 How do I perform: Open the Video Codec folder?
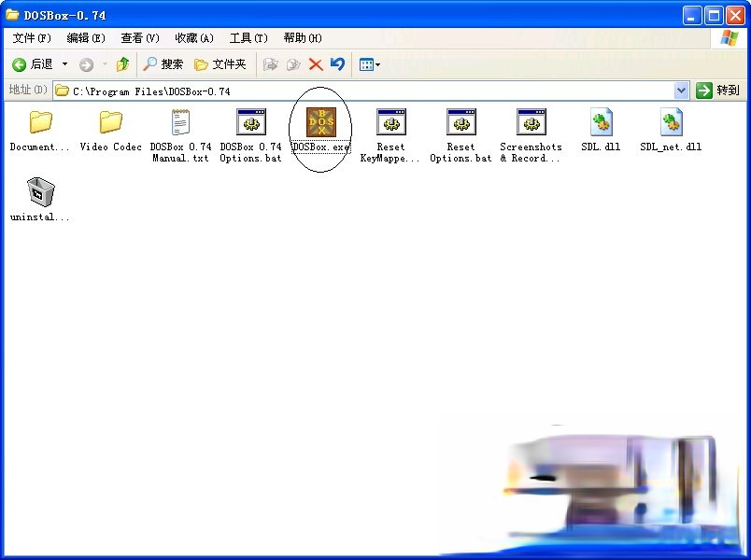[x=108, y=123]
